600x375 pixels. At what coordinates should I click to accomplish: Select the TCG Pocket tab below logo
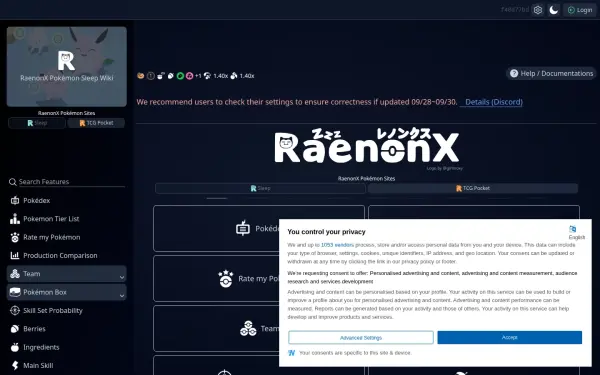[x=473, y=188]
